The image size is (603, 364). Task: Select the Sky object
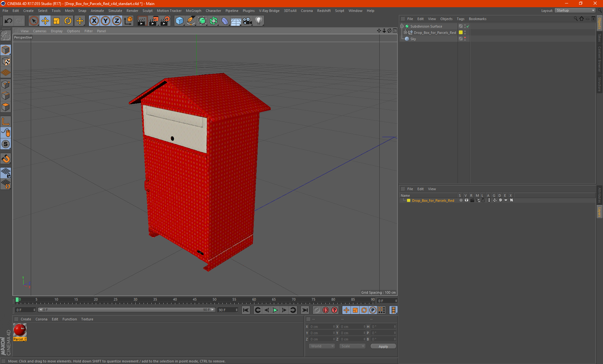coord(413,39)
